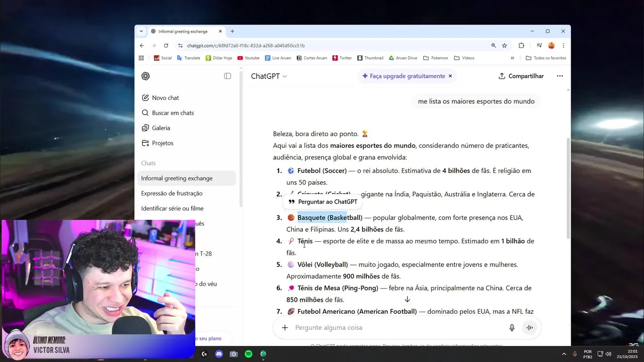Click the Compartilhar share button
Screen dimensions: 644x362
521,76
